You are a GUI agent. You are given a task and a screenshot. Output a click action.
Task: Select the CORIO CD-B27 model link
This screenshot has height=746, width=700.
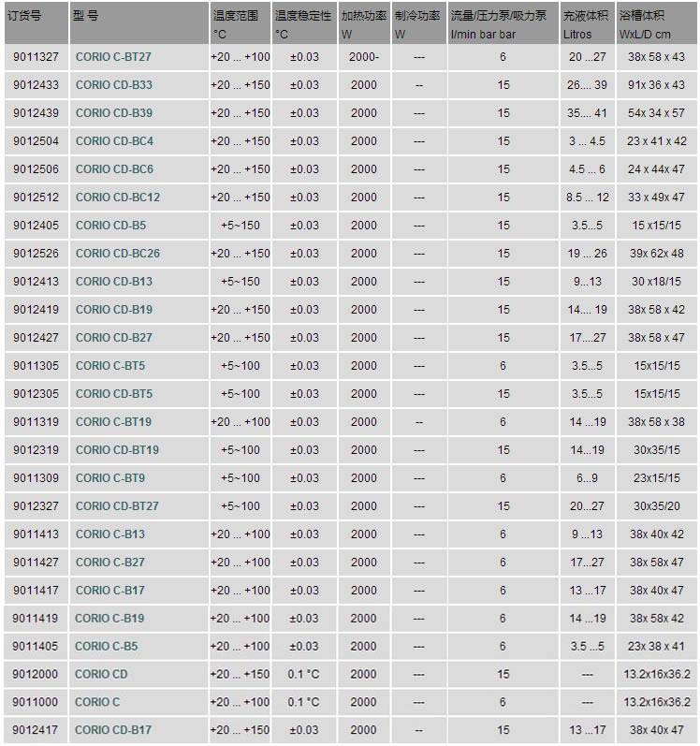(113, 338)
